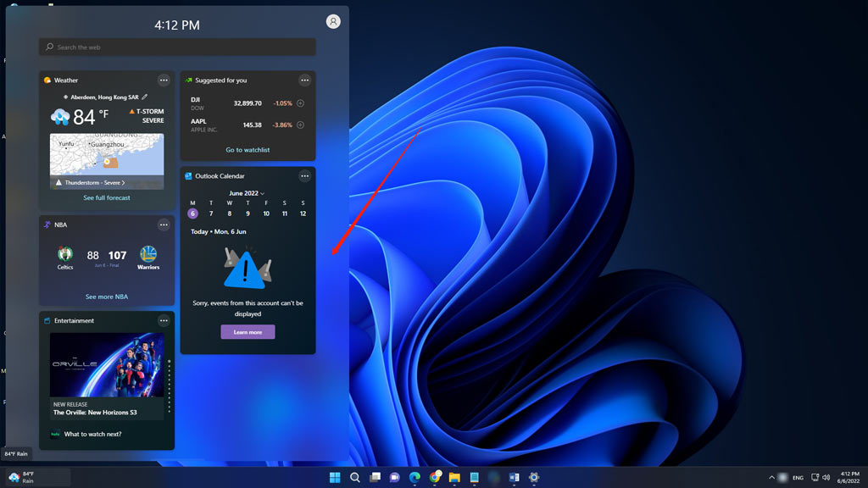Click the "Go to watchlist" link
Viewport: 868px width, 488px height.
pos(248,150)
